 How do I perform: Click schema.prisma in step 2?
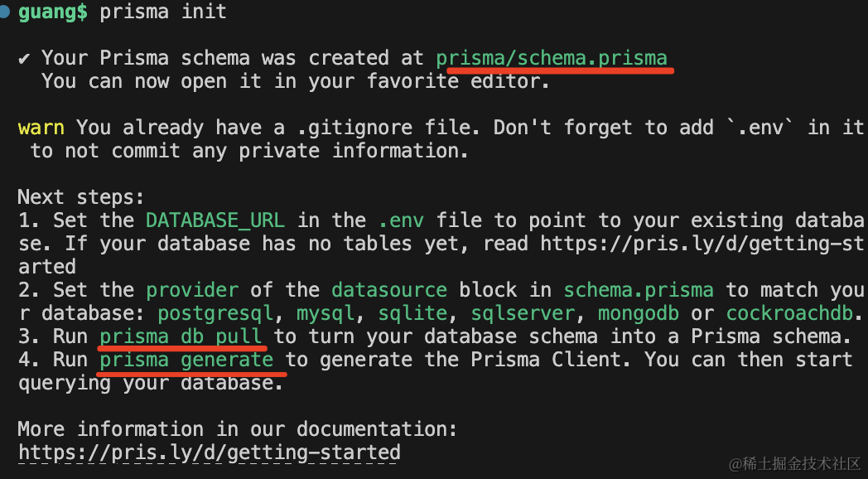pos(638,290)
